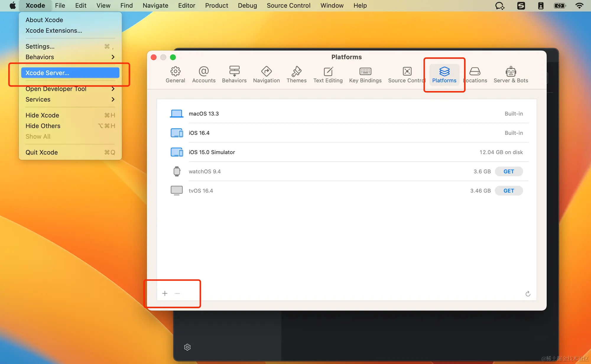
Task: Select the iOS 15.0 Simulator row
Action: pyautogui.click(x=346, y=152)
